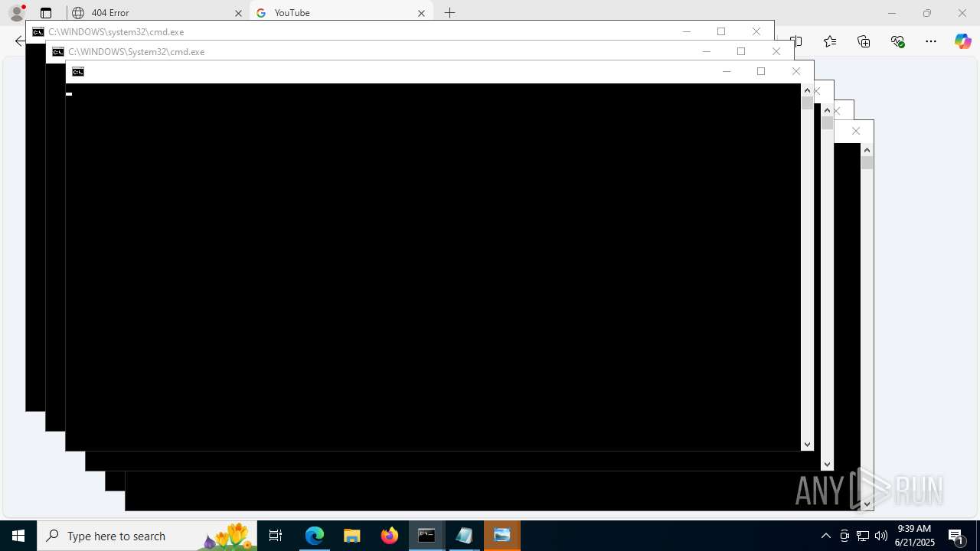Click scroll up arrow of rightmost cmd window
The image size is (980, 551).
[x=867, y=150]
